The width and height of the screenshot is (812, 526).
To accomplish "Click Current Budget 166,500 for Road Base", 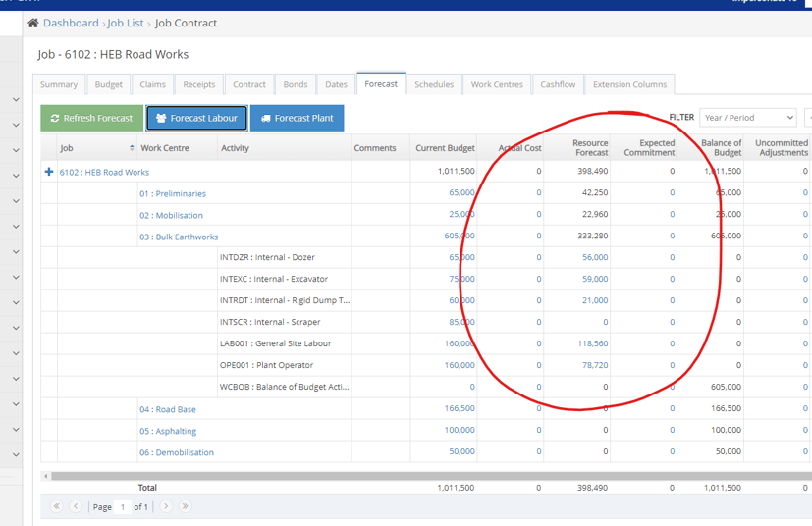I will (460, 408).
